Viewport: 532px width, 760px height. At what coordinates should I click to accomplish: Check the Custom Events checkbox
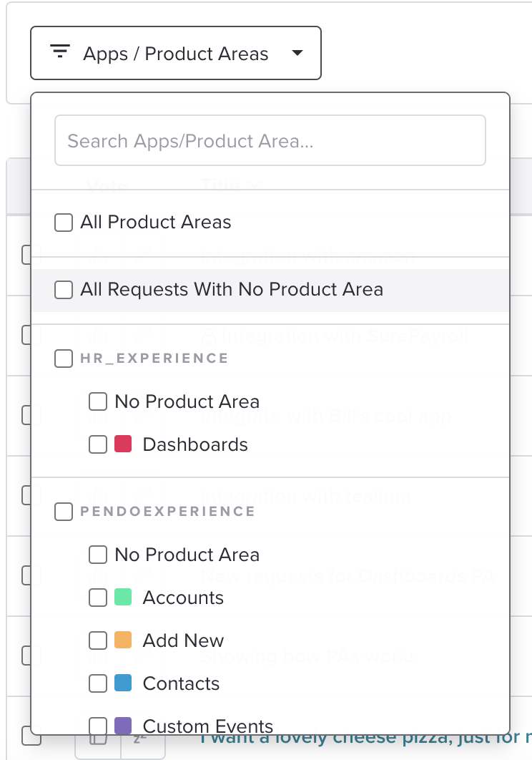98,726
